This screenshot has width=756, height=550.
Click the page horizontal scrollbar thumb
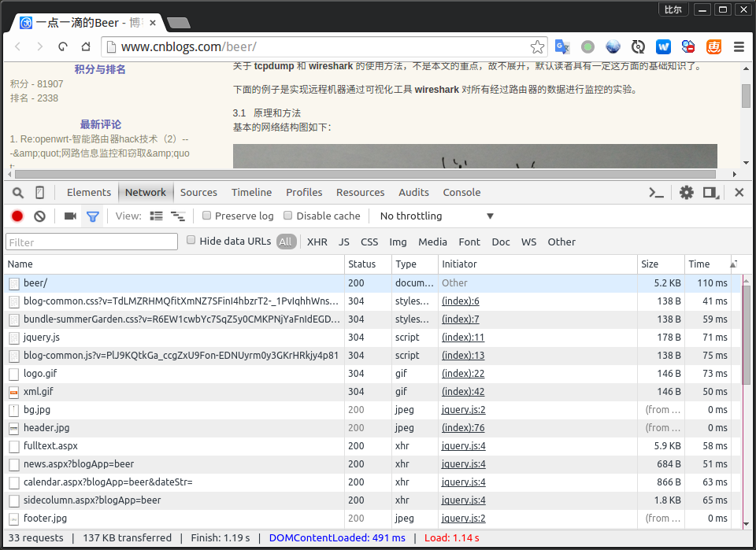[365, 174]
